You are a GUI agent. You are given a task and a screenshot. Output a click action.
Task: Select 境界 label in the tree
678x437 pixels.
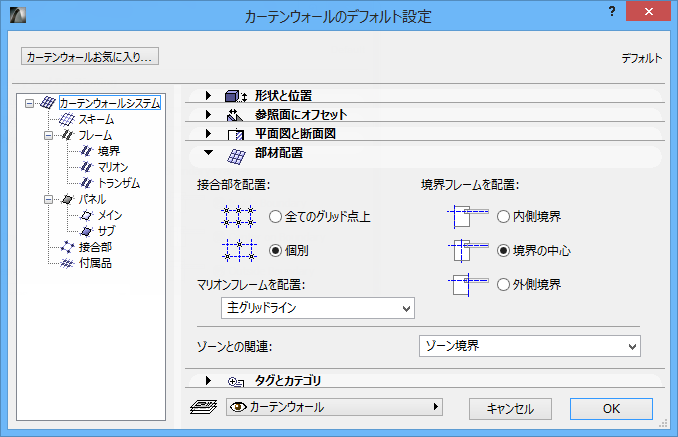[x=109, y=151]
